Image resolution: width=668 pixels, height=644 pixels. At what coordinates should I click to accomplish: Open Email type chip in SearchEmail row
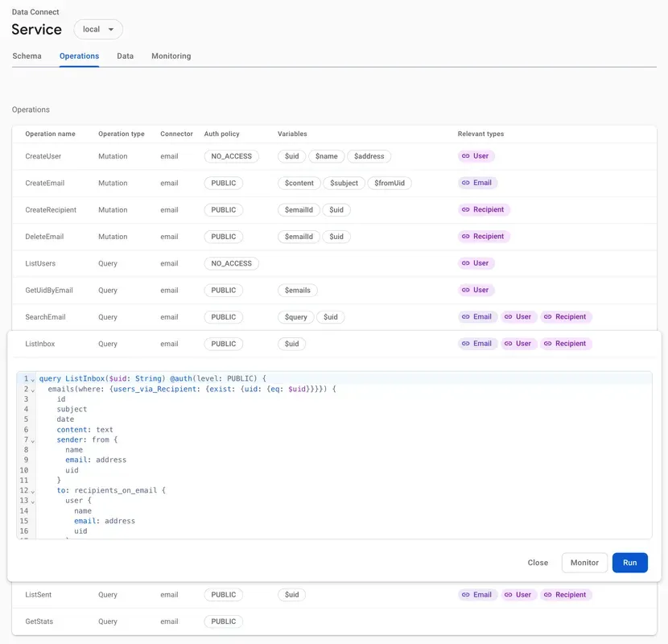click(477, 317)
